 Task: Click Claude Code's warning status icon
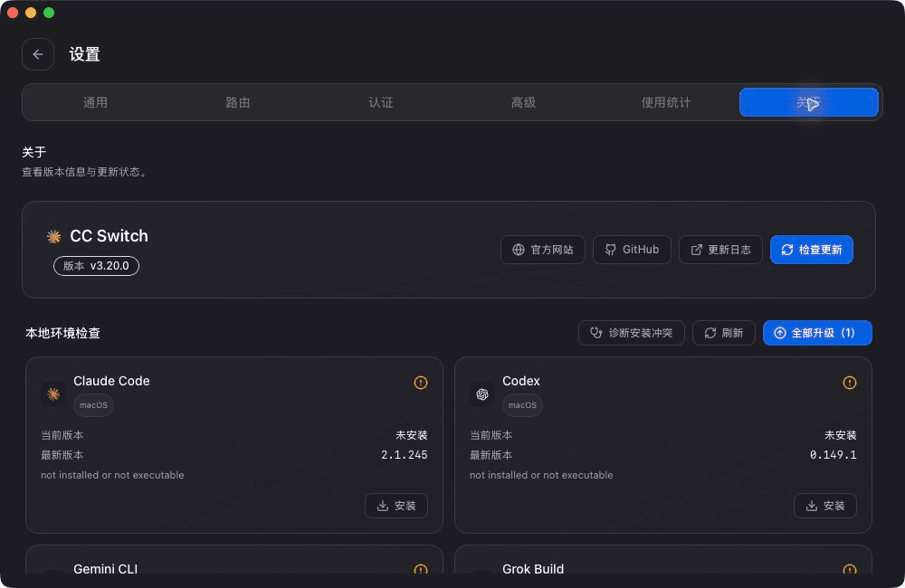[421, 383]
